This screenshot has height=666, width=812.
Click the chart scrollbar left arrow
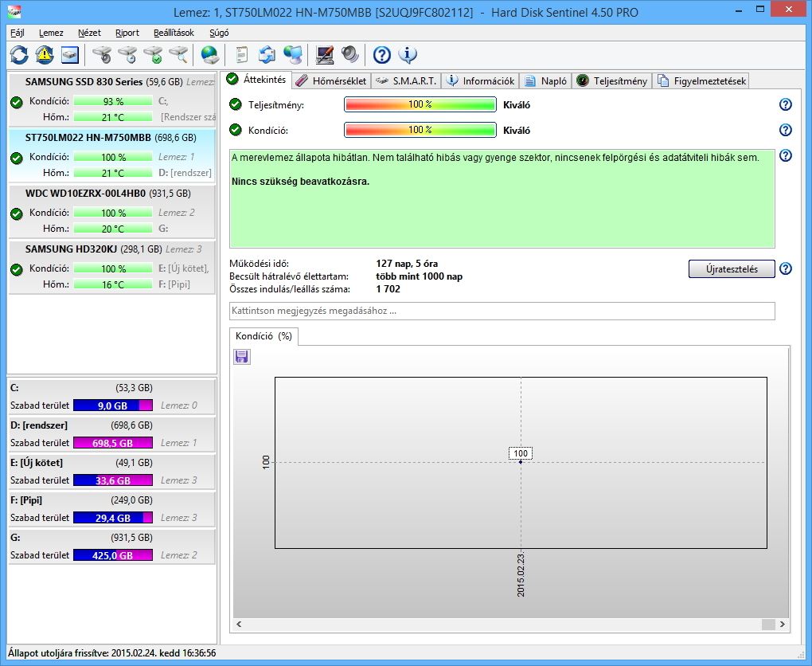tap(239, 625)
